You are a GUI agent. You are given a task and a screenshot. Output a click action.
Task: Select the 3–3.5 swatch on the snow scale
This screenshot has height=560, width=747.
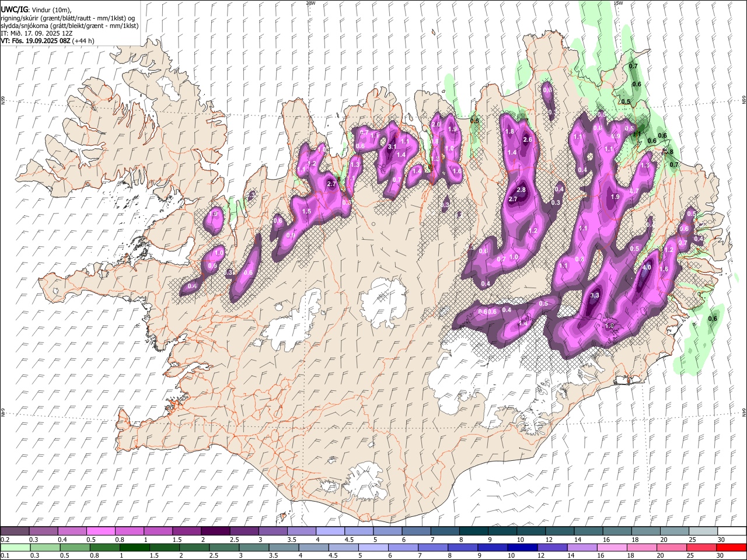coord(273,531)
